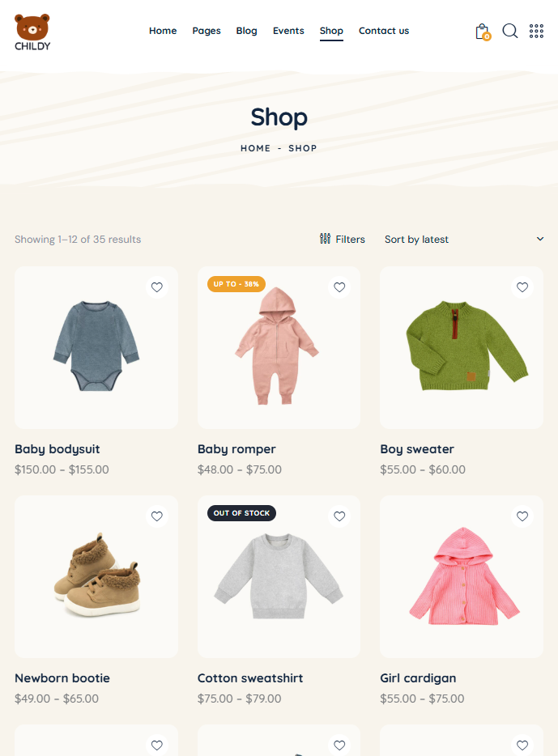
Task: Click heart icon on Cotton sweatshirt
Action: 339,516
